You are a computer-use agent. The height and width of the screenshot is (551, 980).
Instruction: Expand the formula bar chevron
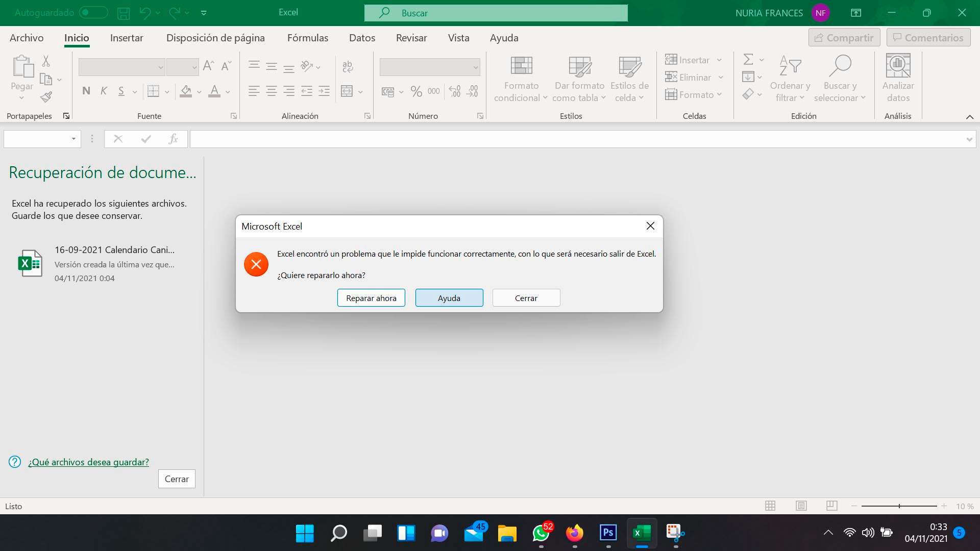(x=969, y=139)
